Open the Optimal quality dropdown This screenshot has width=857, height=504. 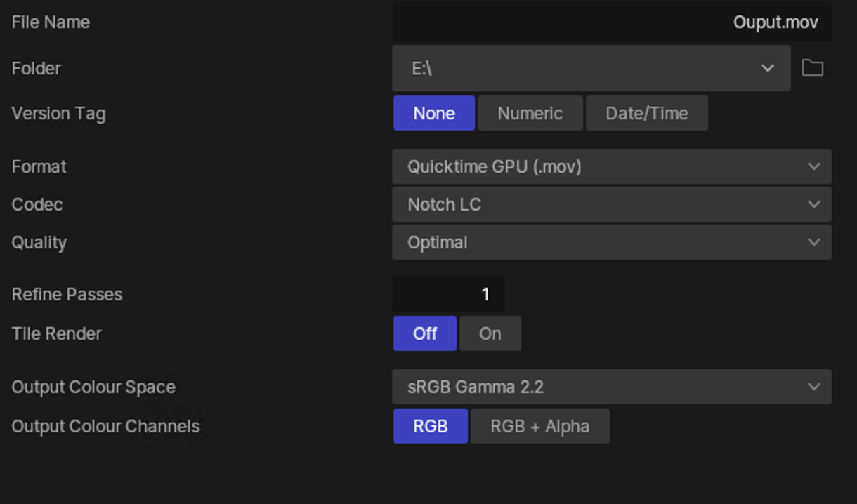[597, 243]
